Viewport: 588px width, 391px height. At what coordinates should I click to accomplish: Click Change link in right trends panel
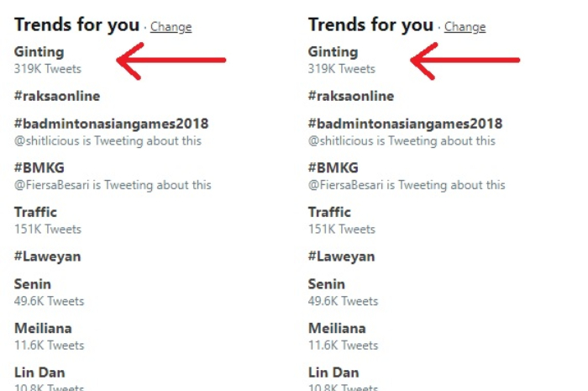pyautogui.click(x=465, y=27)
